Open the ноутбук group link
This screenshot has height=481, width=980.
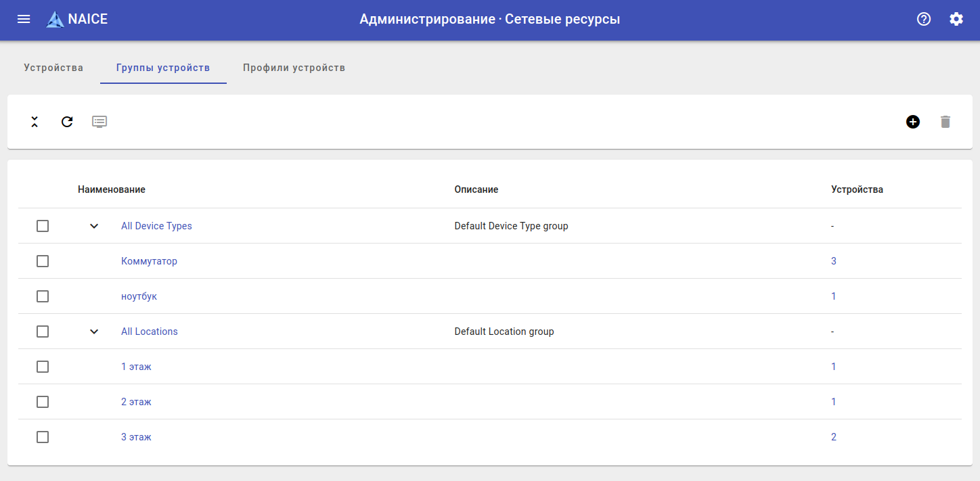coord(139,296)
